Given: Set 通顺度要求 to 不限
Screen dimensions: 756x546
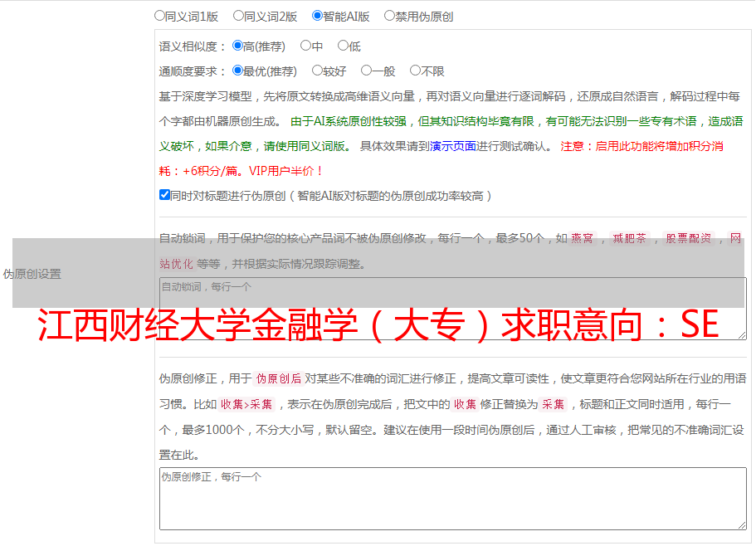Looking at the screenshot, I should [415, 71].
